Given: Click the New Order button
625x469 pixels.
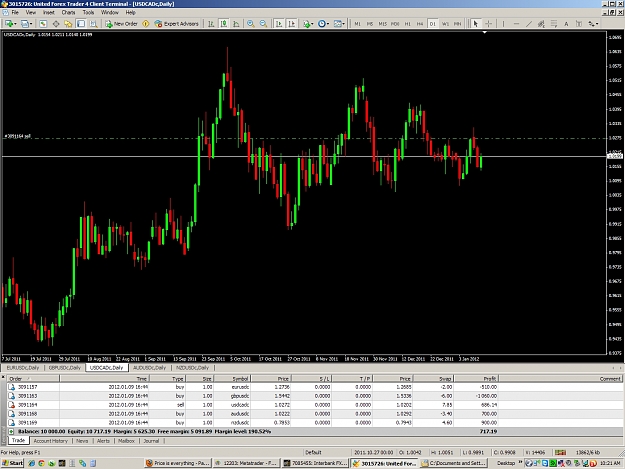Looking at the screenshot, I should tap(122, 24).
